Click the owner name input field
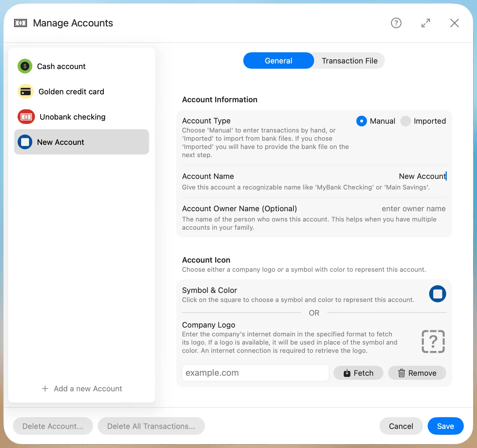 click(414, 209)
